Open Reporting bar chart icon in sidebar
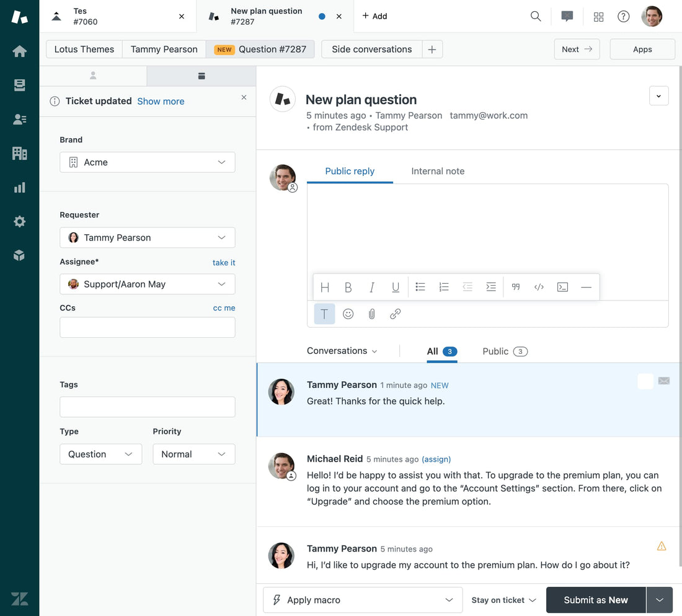Screen dimensions: 682x616 [x=20, y=187]
